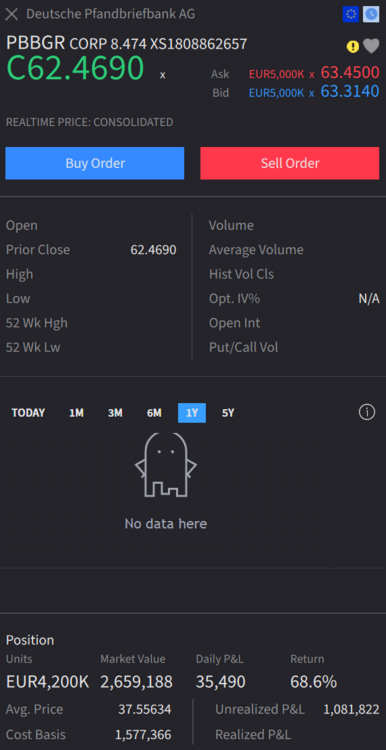Click the Buy Order button
The width and height of the screenshot is (386, 750).
click(x=95, y=163)
